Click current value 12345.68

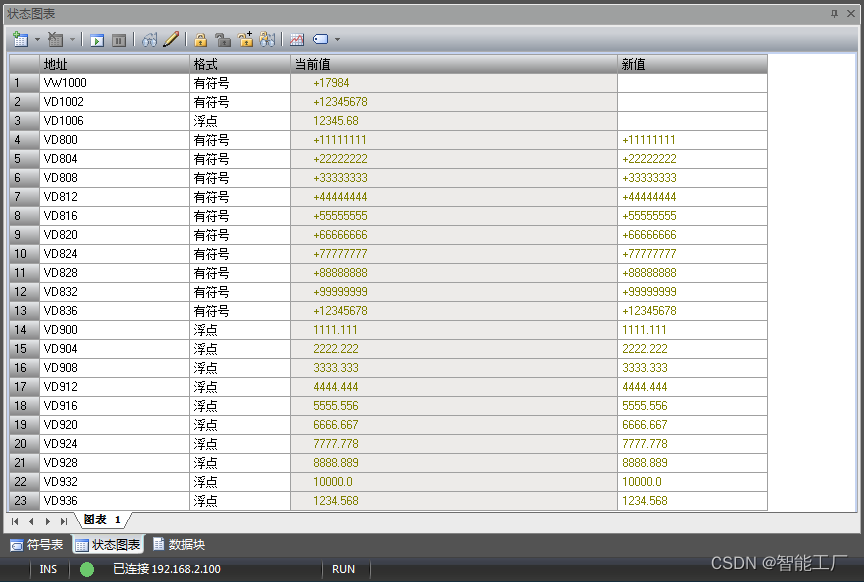point(453,121)
